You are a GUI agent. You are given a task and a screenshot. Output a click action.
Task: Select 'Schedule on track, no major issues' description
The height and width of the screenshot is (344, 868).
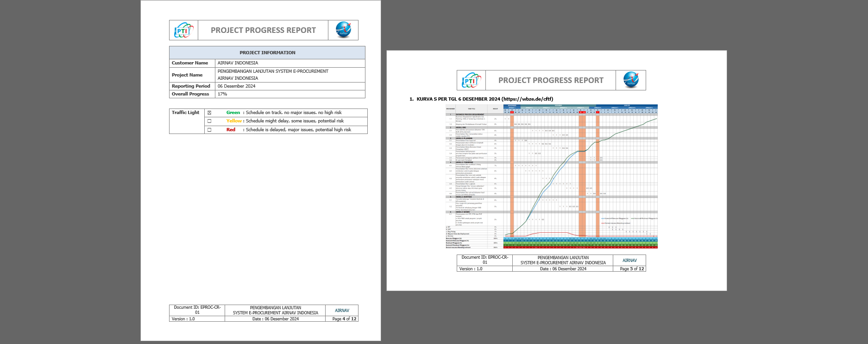coord(294,113)
